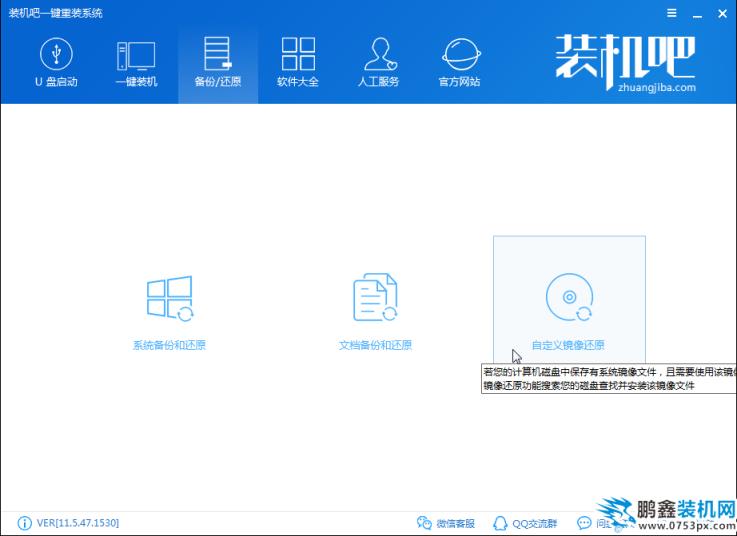Select the 自定义镜像还原 label
The width and height of the screenshot is (737, 536).
[x=568, y=345]
